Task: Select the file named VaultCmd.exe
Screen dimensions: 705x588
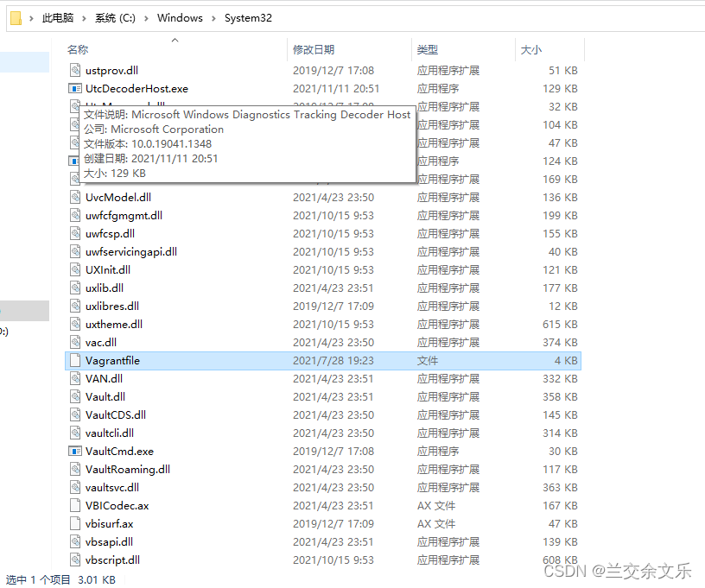Action: (119, 451)
